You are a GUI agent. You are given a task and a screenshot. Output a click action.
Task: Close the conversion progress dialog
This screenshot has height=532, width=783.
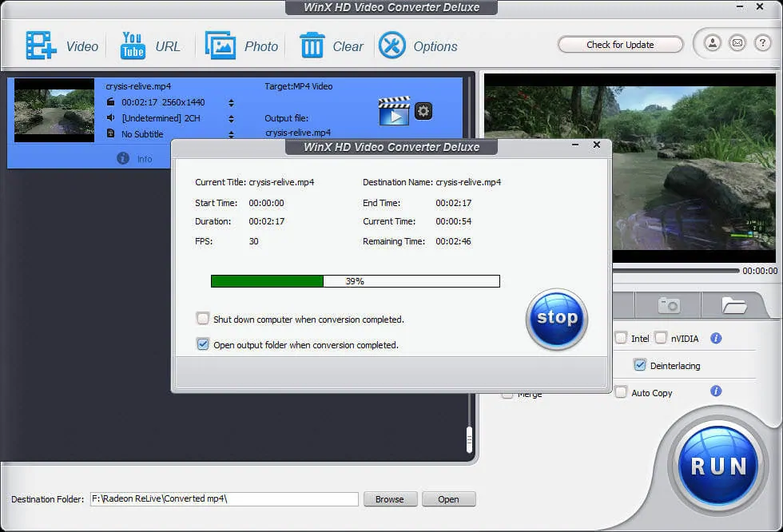point(597,145)
